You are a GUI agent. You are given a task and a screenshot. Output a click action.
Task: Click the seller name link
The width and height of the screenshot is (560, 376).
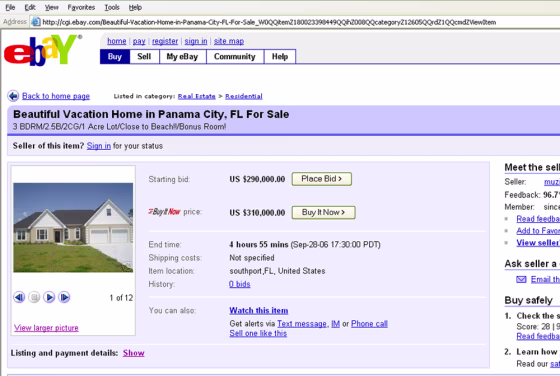pyautogui.click(x=551, y=182)
